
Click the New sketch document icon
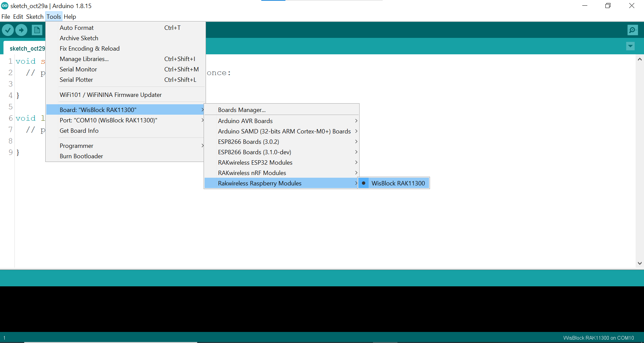[x=37, y=30]
